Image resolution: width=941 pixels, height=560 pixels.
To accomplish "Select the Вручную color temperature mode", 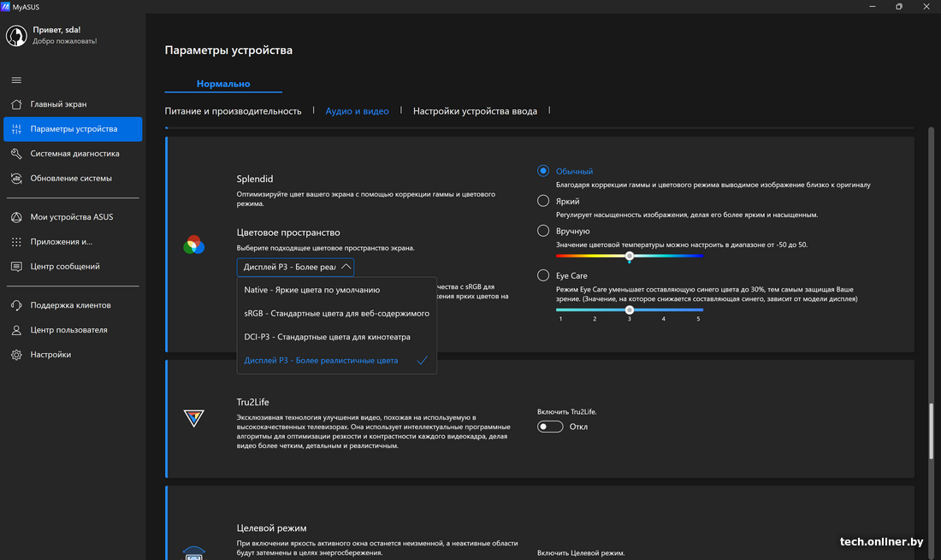I will tap(543, 231).
